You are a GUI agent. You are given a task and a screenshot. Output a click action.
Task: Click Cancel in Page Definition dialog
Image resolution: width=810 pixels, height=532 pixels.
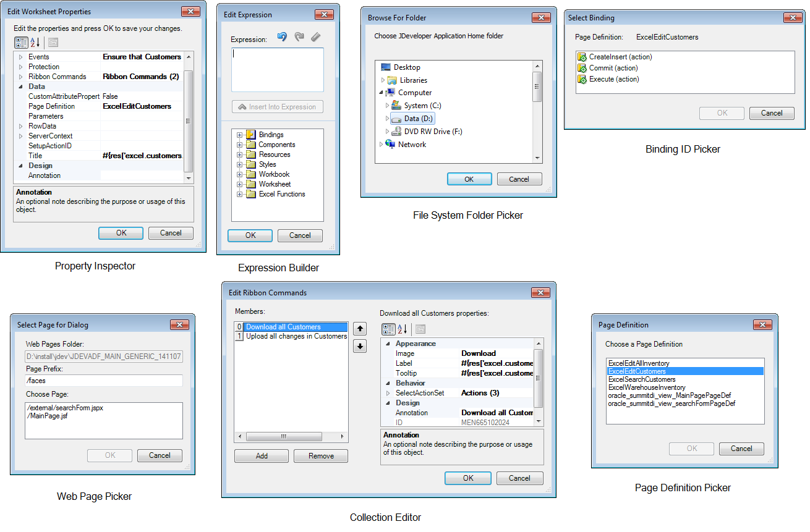(741, 449)
